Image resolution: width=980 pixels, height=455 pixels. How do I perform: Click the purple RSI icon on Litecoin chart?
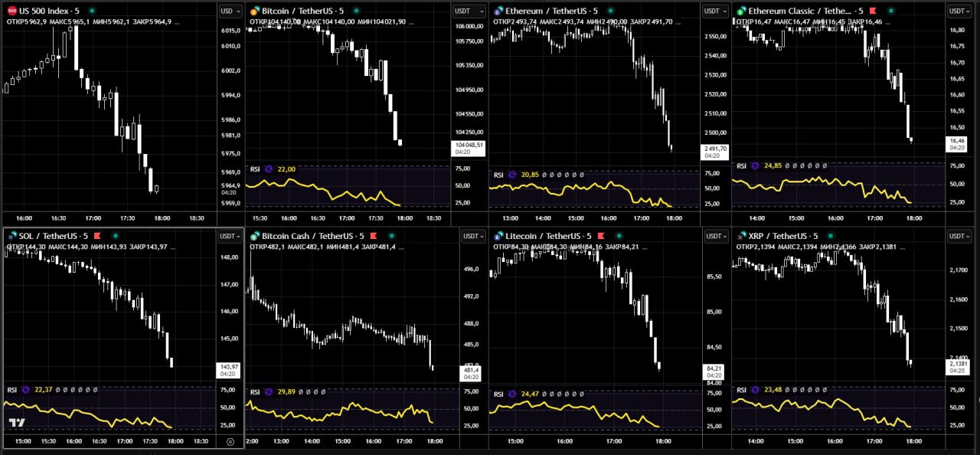[511, 394]
